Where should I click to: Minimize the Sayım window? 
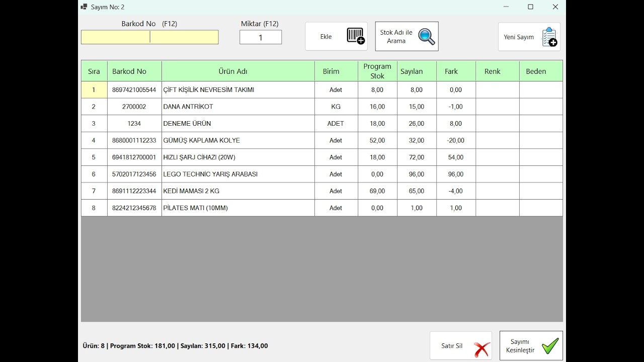[x=506, y=7]
